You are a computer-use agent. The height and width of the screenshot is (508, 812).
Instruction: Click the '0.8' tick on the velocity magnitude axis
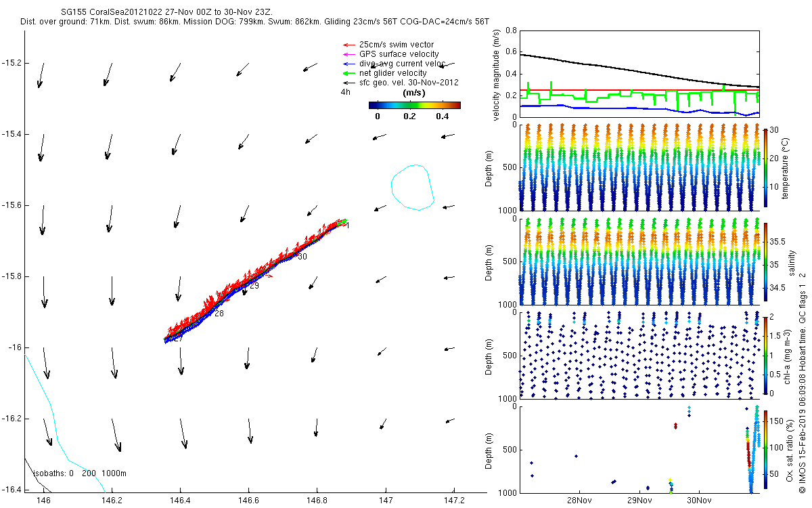(x=510, y=30)
